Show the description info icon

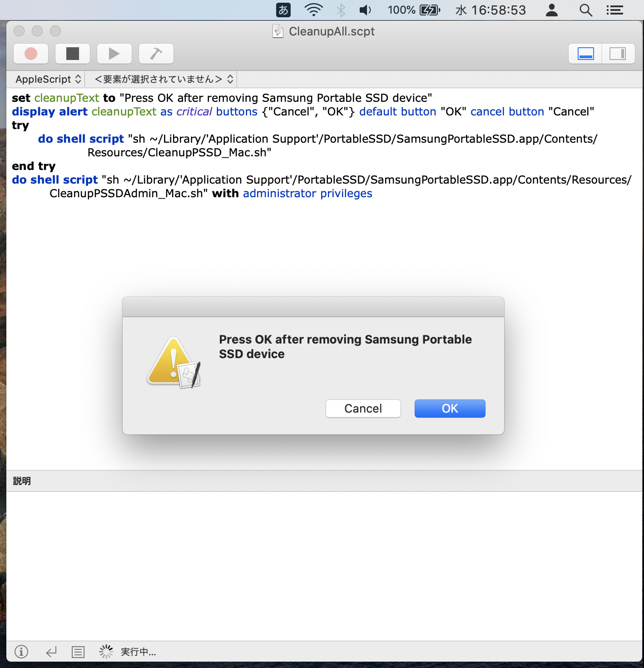point(21,652)
